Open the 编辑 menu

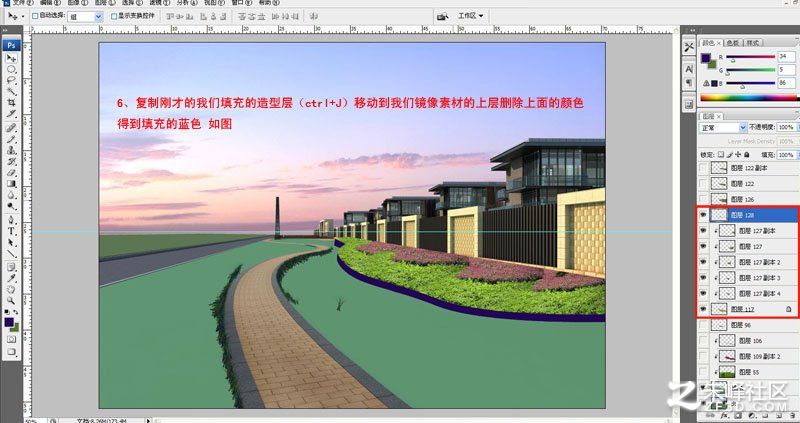tap(51, 3)
